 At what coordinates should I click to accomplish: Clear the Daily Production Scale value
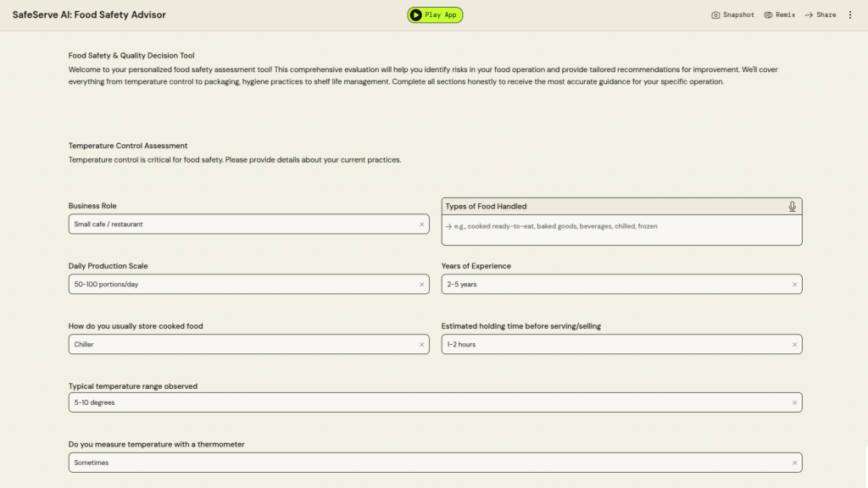tap(421, 285)
